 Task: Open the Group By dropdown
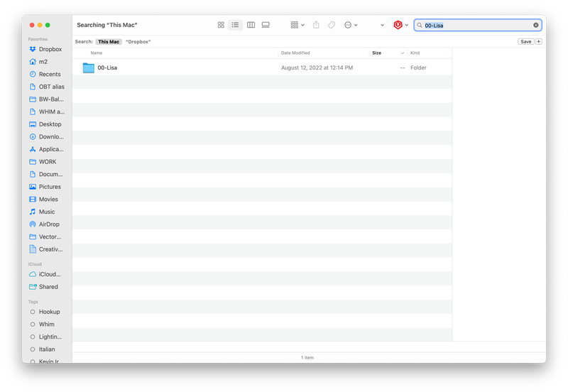click(x=297, y=25)
